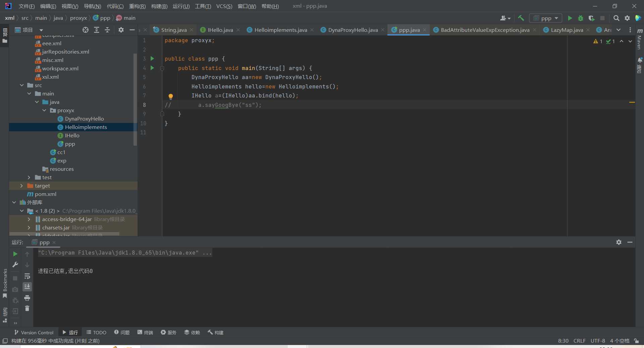Open the 重构(R) menu

pyautogui.click(x=137, y=6)
